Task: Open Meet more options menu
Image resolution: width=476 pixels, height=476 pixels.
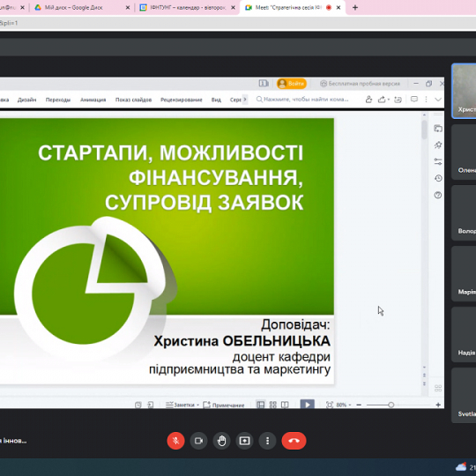Action: pos(267,441)
